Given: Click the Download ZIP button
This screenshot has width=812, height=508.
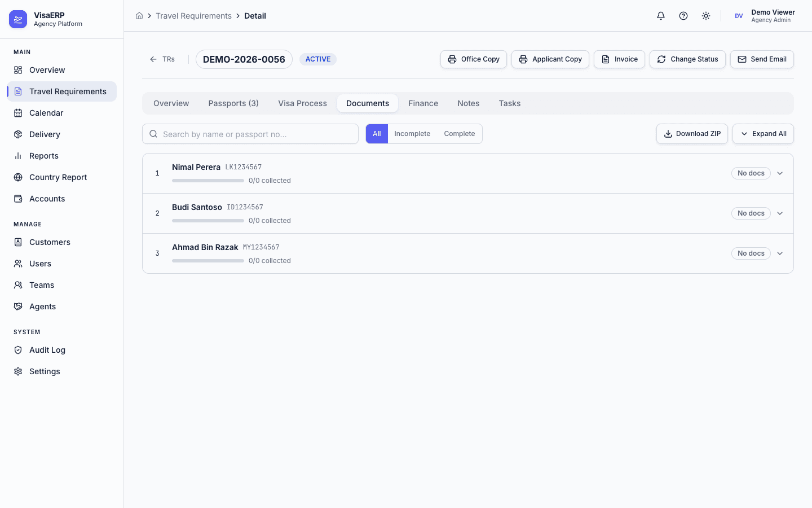Looking at the screenshot, I should pyautogui.click(x=692, y=134).
